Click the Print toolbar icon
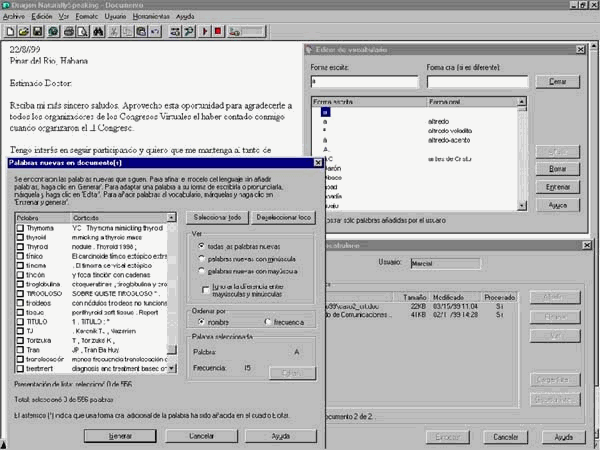The image size is (600, 450). (69, 31)
